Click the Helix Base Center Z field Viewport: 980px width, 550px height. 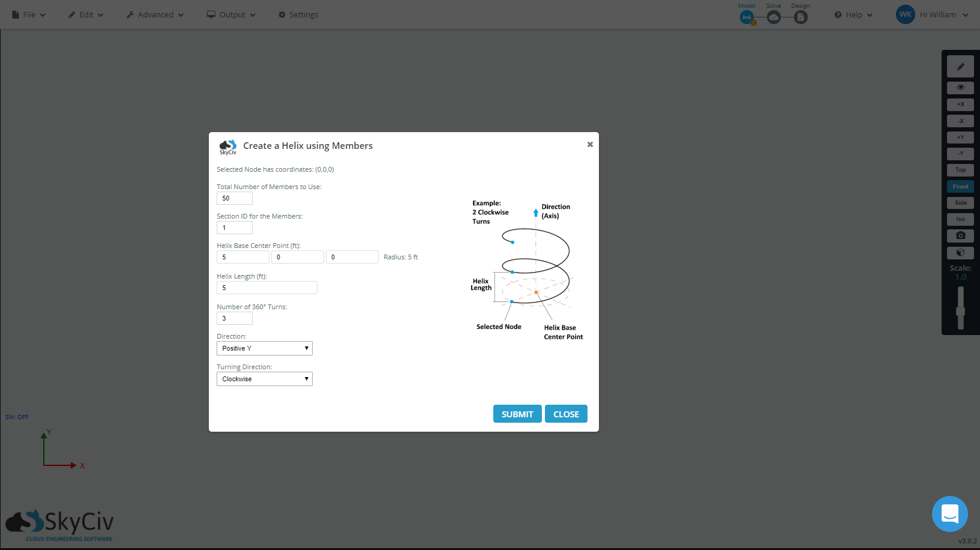352,257
